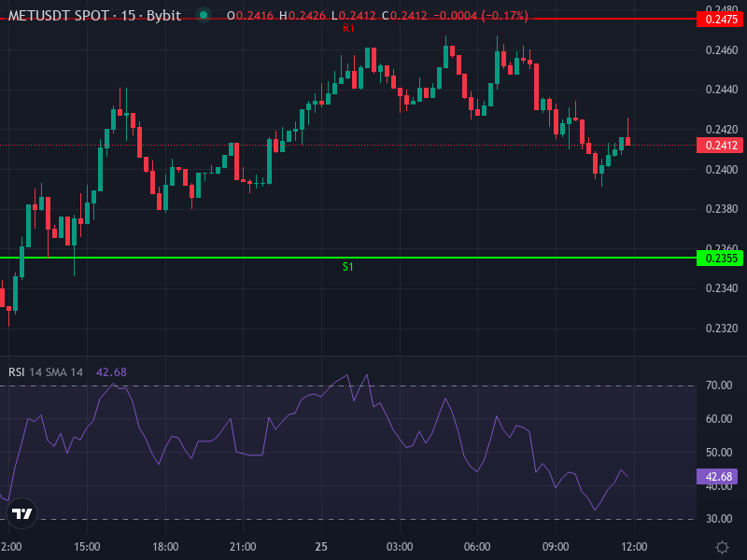Click the R1 label above the candles
The width and height of the screenshot is (747, 560).
pos(350,28)
